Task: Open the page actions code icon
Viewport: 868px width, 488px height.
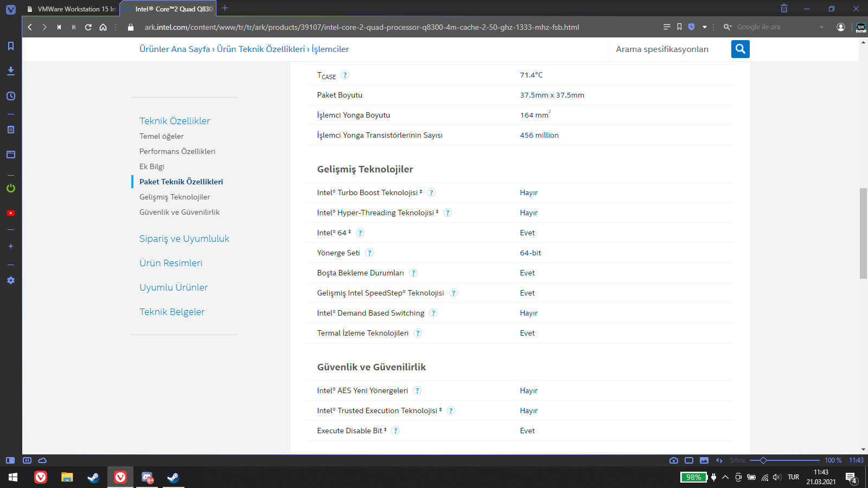Action: pos(719,460)
